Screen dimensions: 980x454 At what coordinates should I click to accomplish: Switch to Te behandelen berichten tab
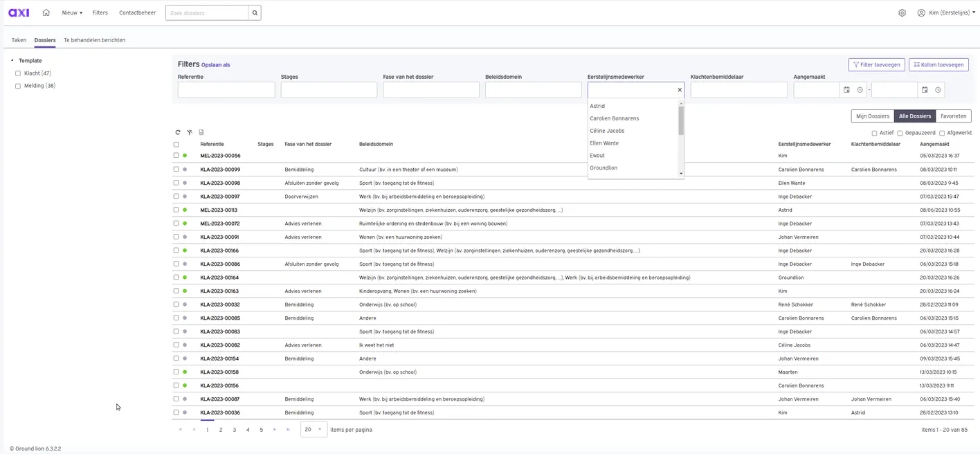95,40
